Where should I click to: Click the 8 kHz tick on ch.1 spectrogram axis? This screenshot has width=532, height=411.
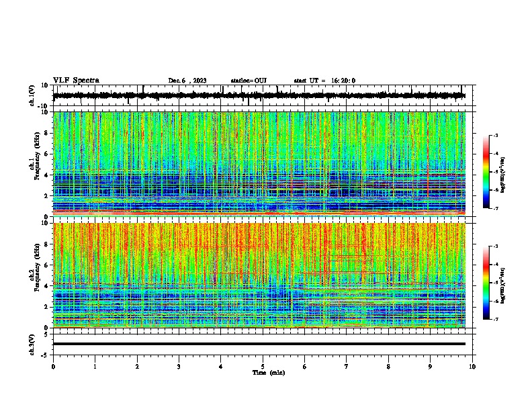coord(47,133)
